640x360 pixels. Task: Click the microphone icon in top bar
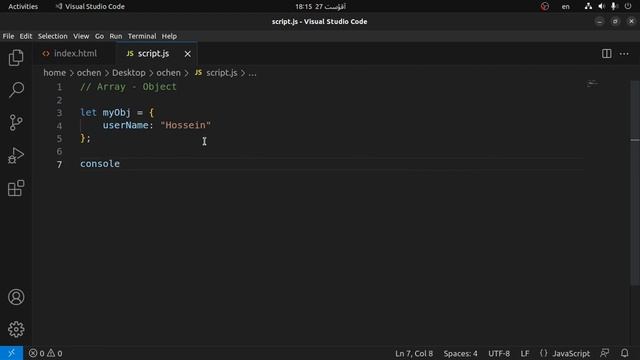pyautogui.click(x=613, y=6)
